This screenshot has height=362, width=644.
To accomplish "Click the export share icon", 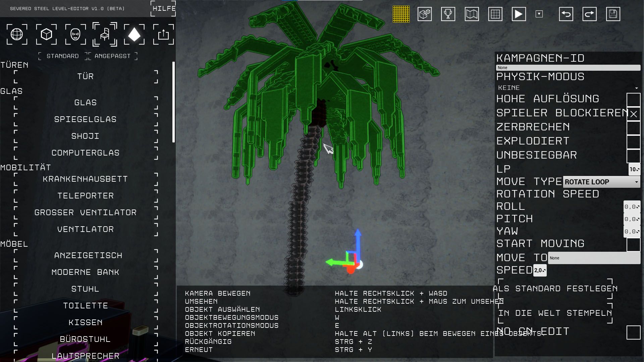I will tap(163, 34).
